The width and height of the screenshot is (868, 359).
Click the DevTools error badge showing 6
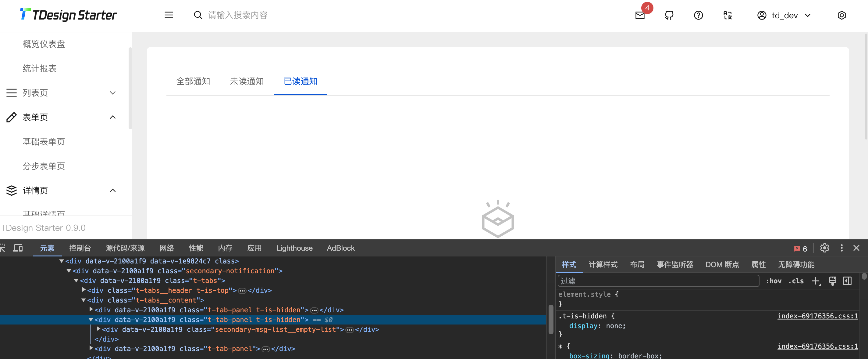pyautogui.click(x=801, y=248)
